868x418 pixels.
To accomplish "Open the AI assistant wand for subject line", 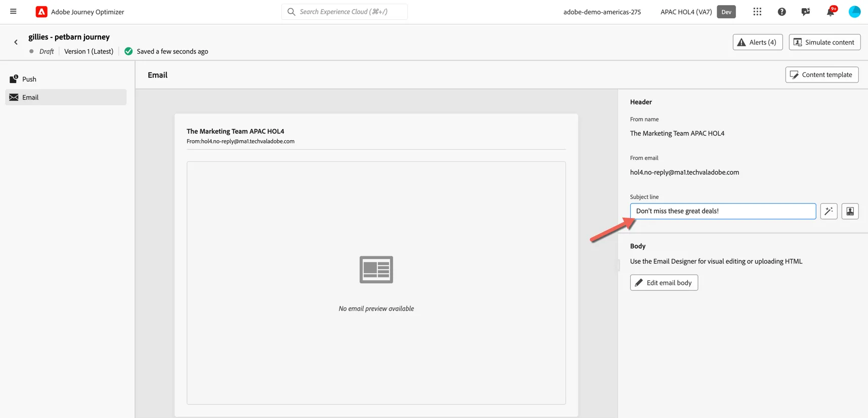I will pyautogui.click(x=829, y=211).
